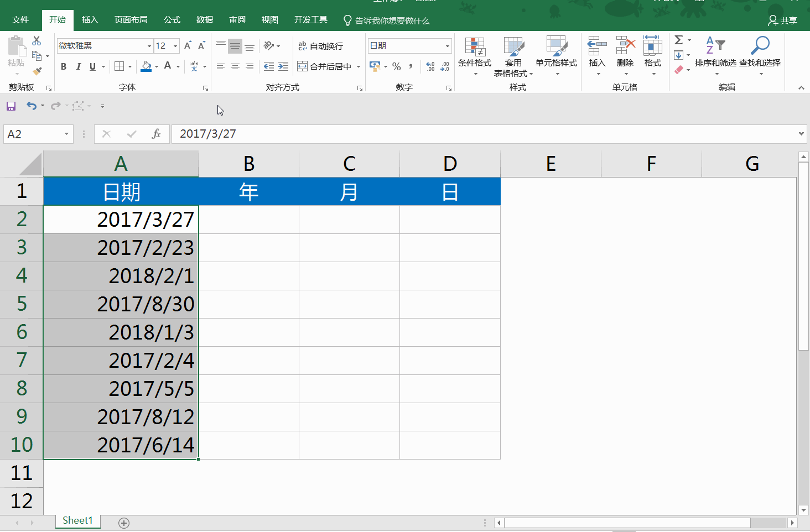The height and width of the screenshot is (532, 810).
Task: Increase font size with larger A
Action: pyautogui.click(x=188, y=46)
